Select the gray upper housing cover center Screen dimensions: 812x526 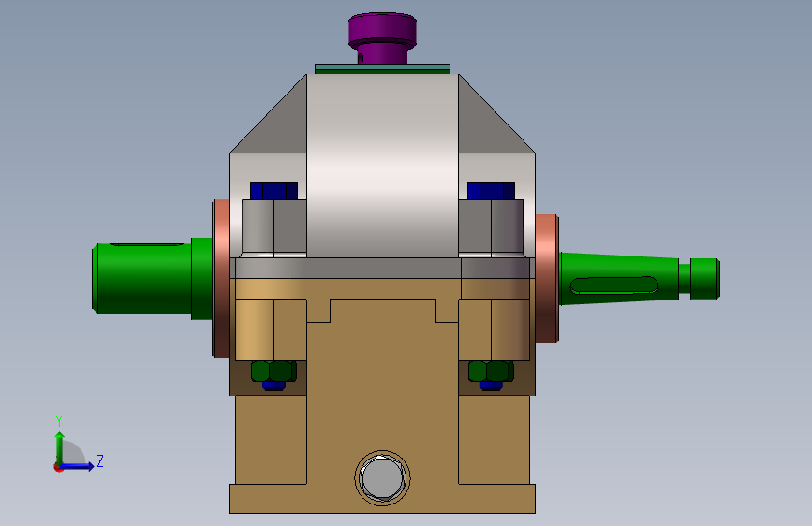coord(383,166)
